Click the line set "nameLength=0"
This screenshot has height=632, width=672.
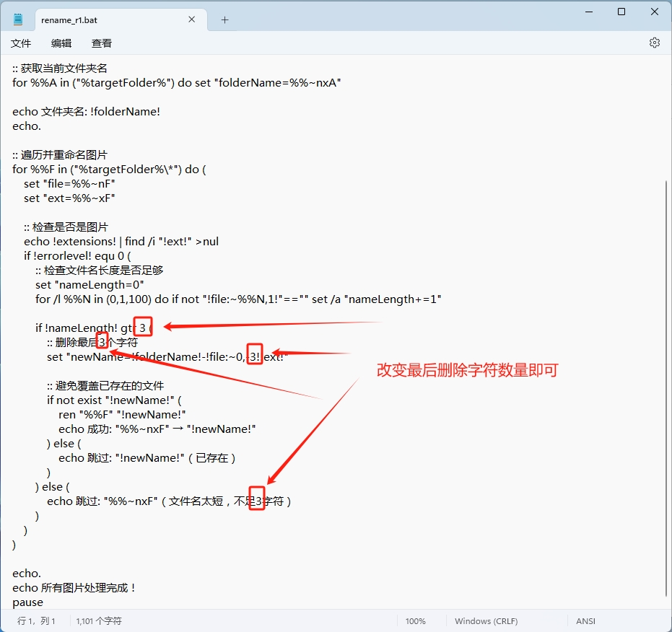[x=90, y=284]
